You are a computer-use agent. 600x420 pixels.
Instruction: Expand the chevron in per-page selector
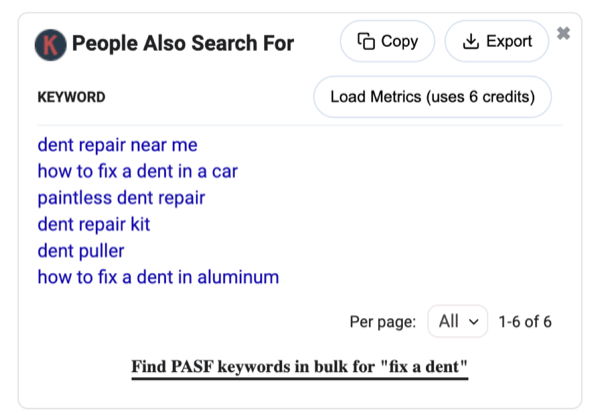click(x=474, y=322)
